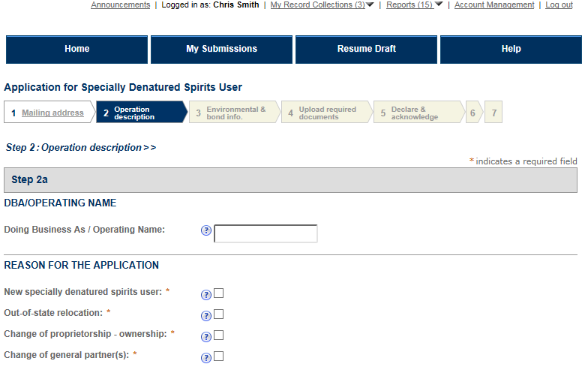This screenshot has height=370, width=588.
Task: Open the Account Management link
Action: click(x=494, y=5)
